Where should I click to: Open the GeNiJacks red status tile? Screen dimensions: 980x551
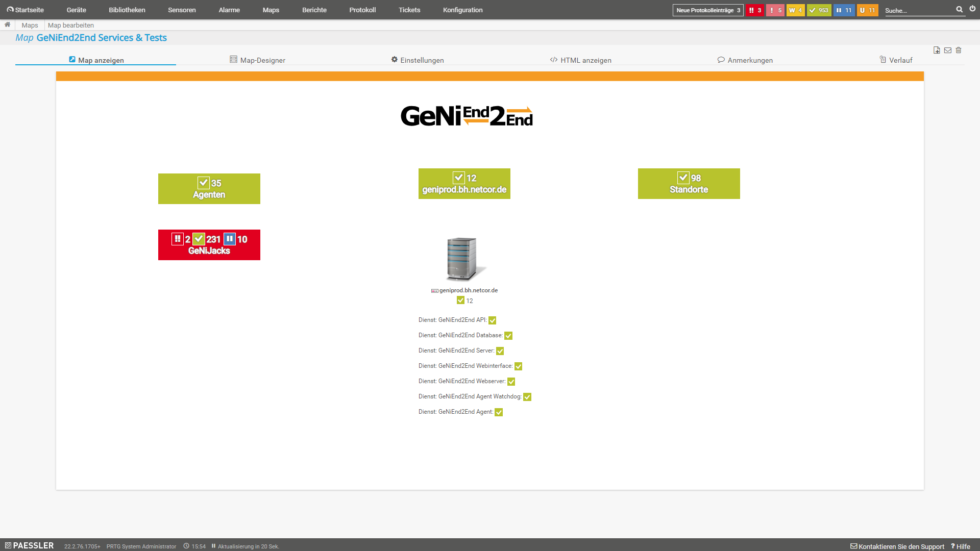click(x=209, y=245)
